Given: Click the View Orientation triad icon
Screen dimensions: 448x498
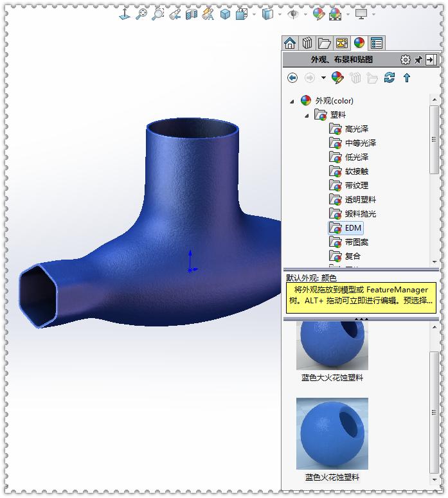Looking at the screenshot, I should (x=125, y=14).
